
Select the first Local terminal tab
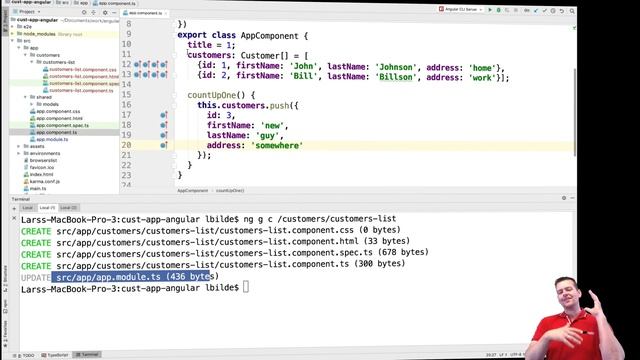(27, 208)
